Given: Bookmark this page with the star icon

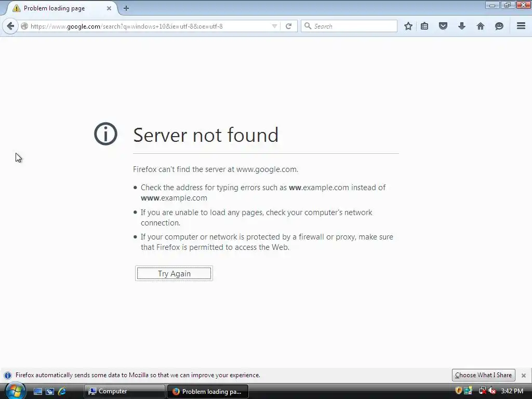Looking at the screenshot, I should click(408, 26).
